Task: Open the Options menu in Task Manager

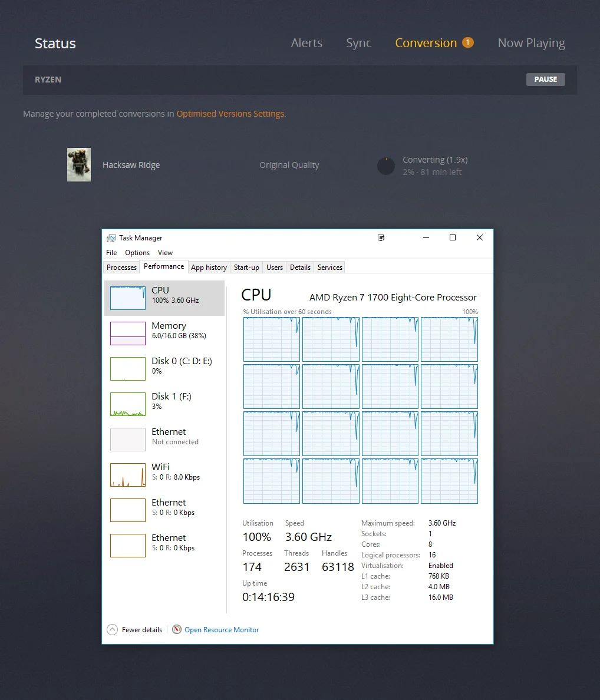Action: pos(137,253)
